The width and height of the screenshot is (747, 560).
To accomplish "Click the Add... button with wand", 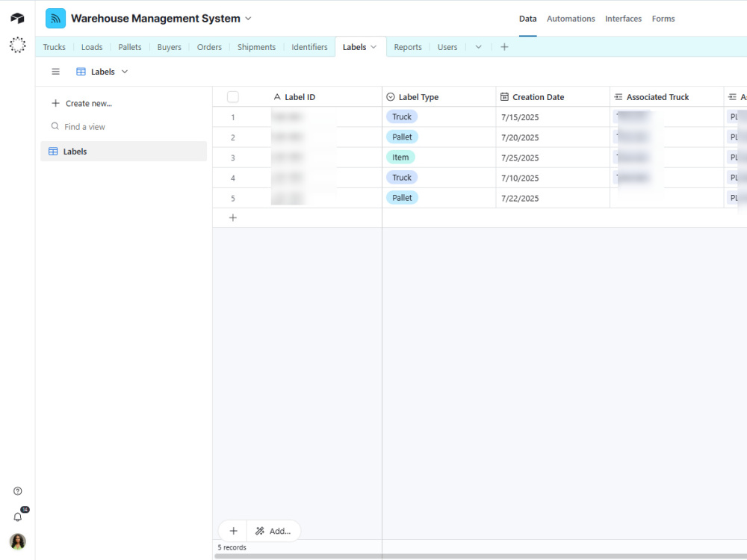I will click(273, 531).
